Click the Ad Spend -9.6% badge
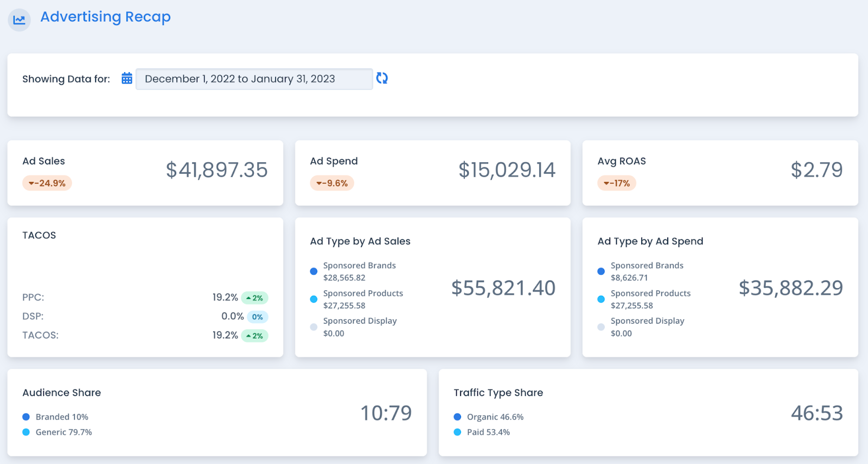The width and height of the screenshot is (868, 464). 332,183
